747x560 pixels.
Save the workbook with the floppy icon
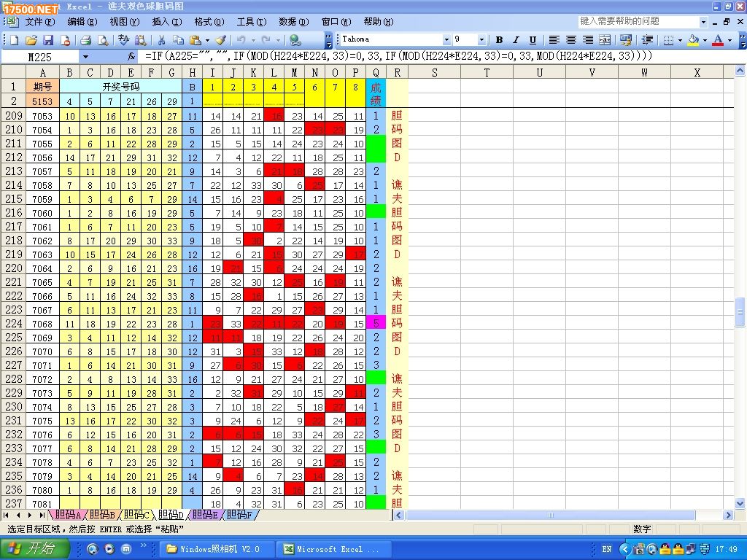tap(48, 40)
